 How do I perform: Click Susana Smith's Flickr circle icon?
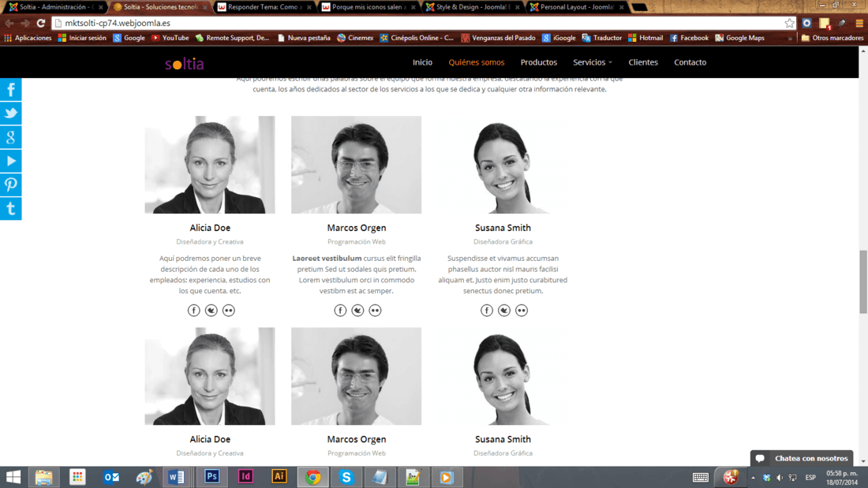(522, 311)
